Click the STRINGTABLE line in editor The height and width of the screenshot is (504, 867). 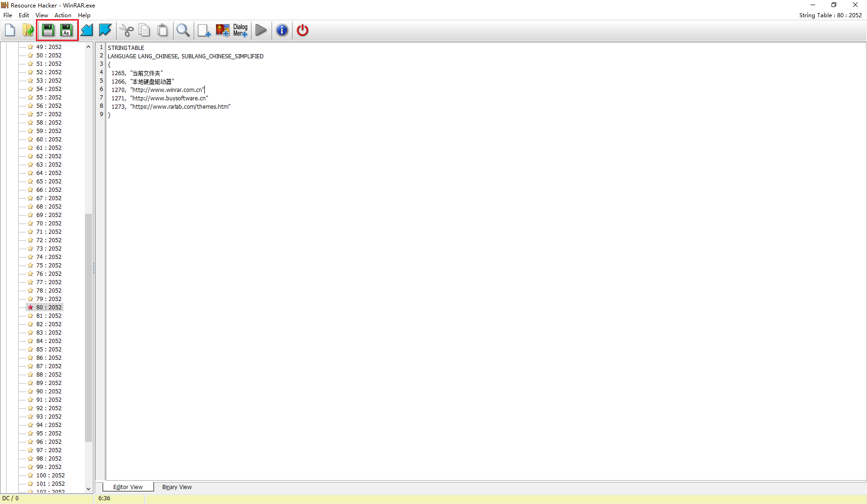pyautogui.click(x=126, y=48)
